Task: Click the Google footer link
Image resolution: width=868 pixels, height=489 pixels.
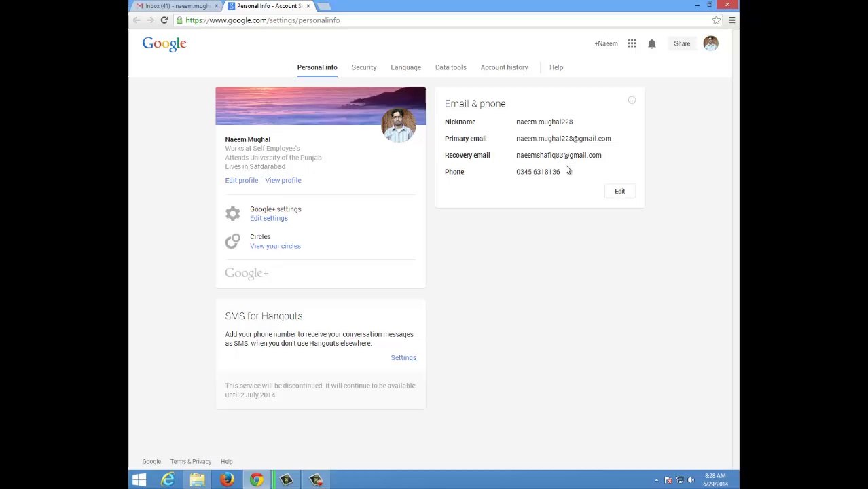Action: [x=151, y=462]
